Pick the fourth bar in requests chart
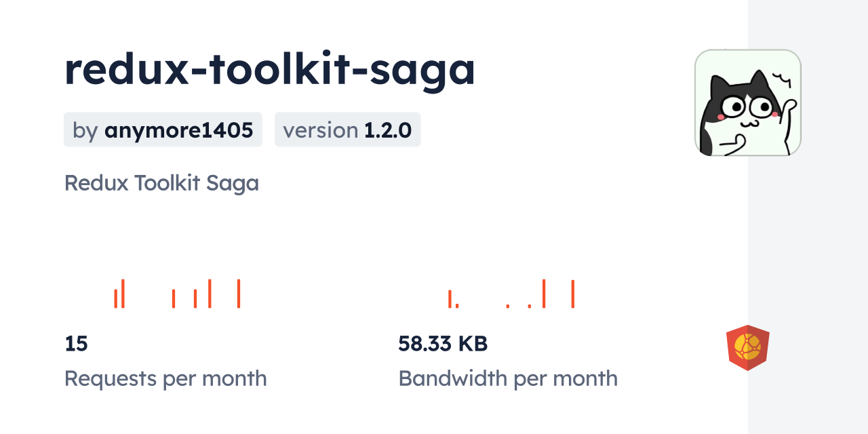This screenshot has width=868, height=434. click(195, 299)
